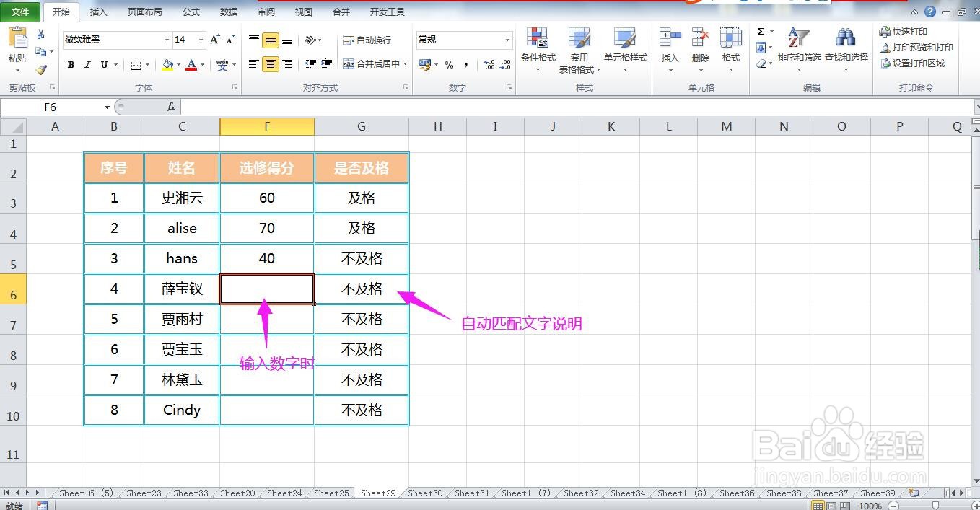Click the Increase Indent icon
Screen dimensions: 980x510
328,64
